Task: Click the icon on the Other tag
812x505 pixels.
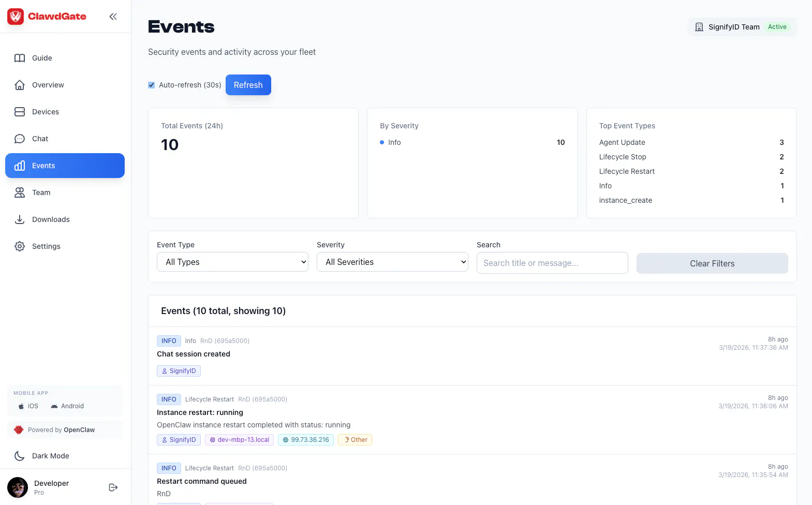Action: coord(347,440)
